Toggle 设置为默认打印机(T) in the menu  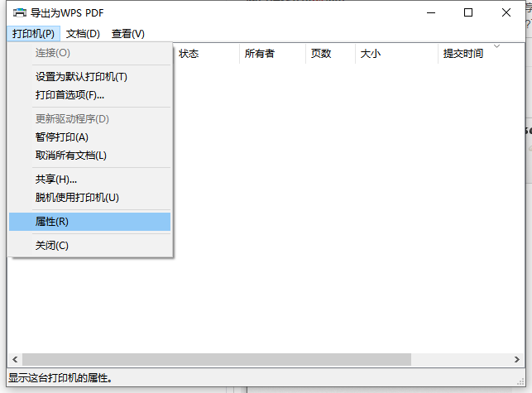click(x=81, y=77)
